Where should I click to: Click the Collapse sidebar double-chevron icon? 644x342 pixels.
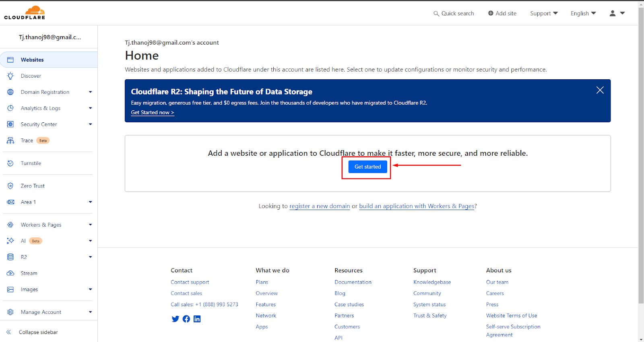tap(8, 332)
